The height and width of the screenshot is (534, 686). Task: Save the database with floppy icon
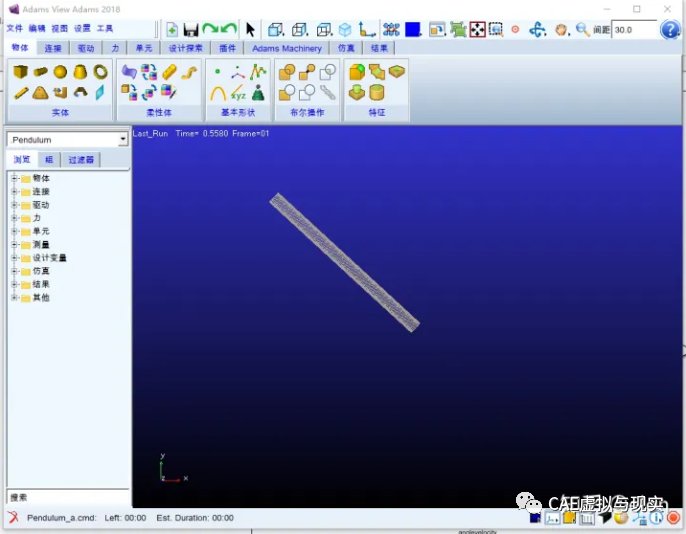[x=191, y=30]
